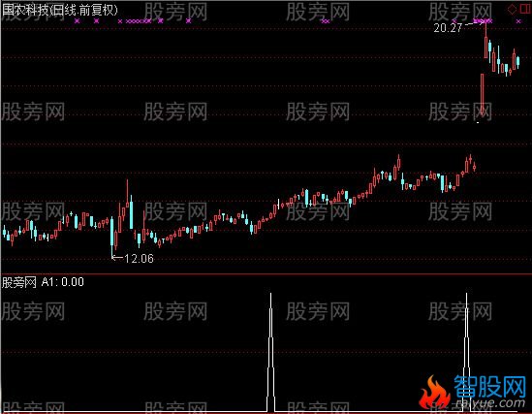
Task: Click the red split-window square icon
Action: (524, 10)
